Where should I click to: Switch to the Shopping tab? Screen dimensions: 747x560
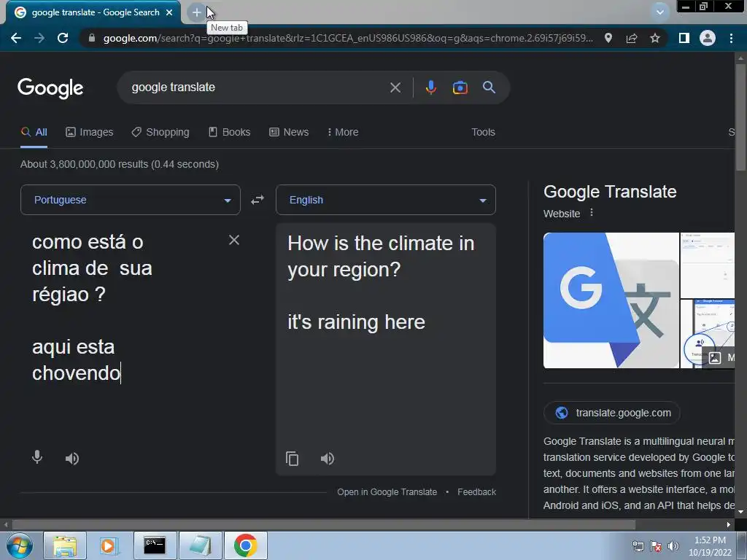click(x=160, y=133)
